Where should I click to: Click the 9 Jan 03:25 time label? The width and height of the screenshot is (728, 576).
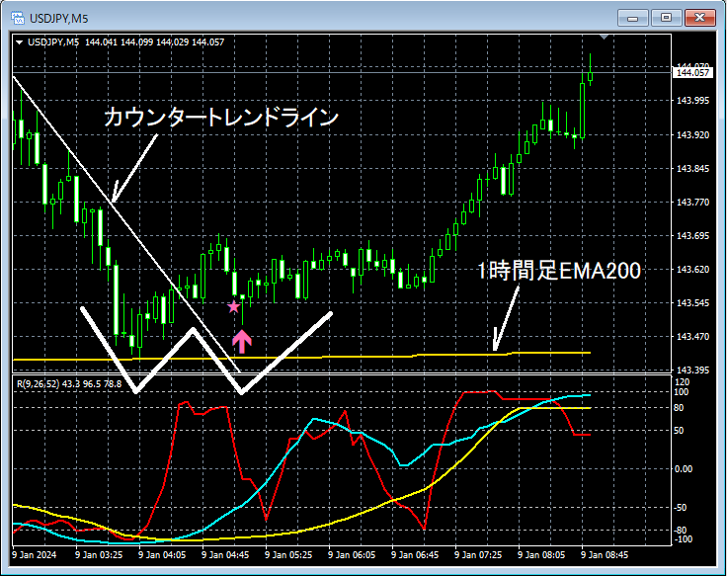point(99,554)
